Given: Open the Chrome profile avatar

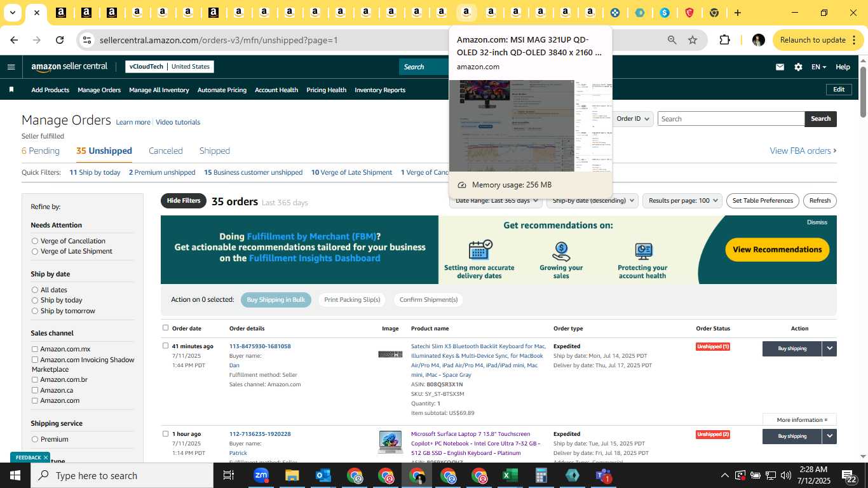Looking at the screenshot, I should (x=758, y=40).
